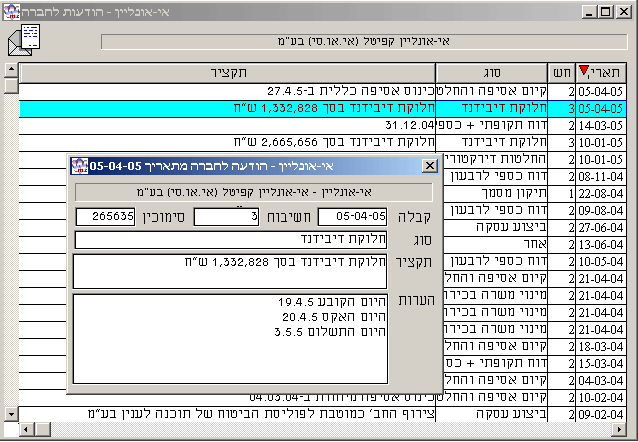The image size is (638, 442).
Task: Click the horizontal scrollbar thumb
Action: (42, 429)
